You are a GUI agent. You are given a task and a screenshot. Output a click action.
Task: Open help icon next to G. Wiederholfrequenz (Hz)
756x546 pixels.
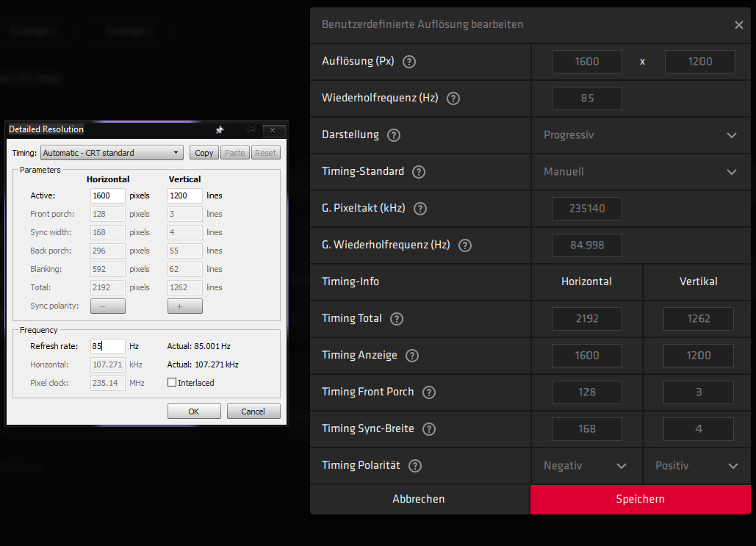[x=465, y=245]
